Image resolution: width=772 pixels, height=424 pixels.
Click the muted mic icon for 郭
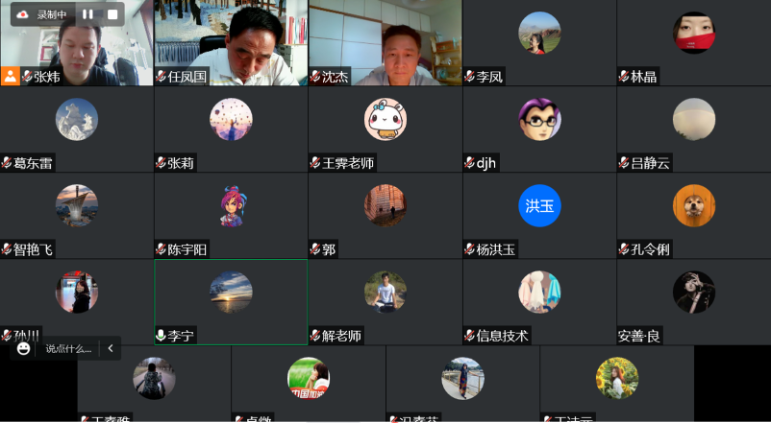pos(315,250)
